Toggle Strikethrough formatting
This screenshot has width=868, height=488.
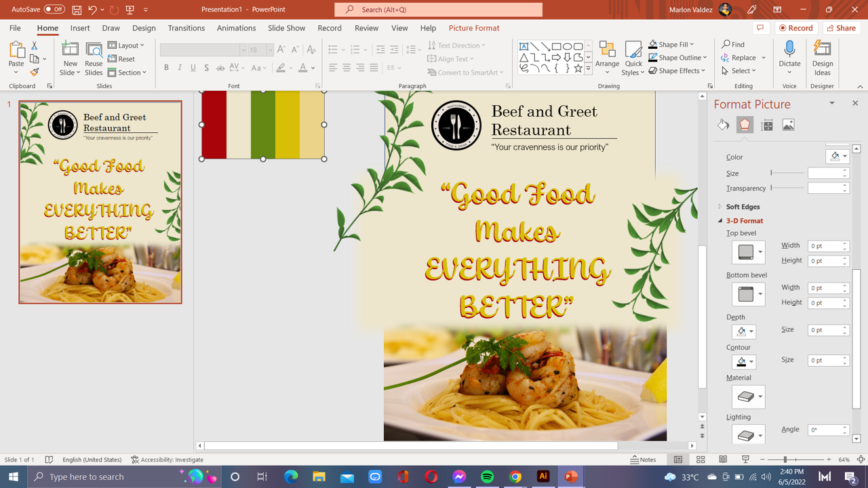coord(220,68)
